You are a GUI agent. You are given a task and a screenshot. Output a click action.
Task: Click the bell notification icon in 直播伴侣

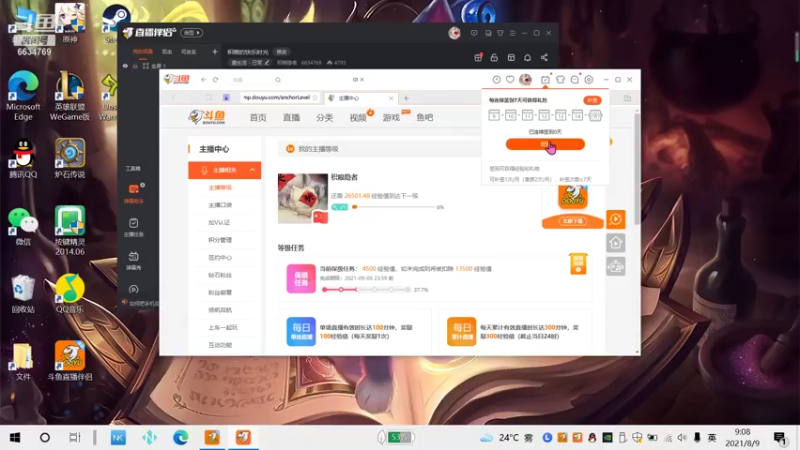click(x=528, y=58)
